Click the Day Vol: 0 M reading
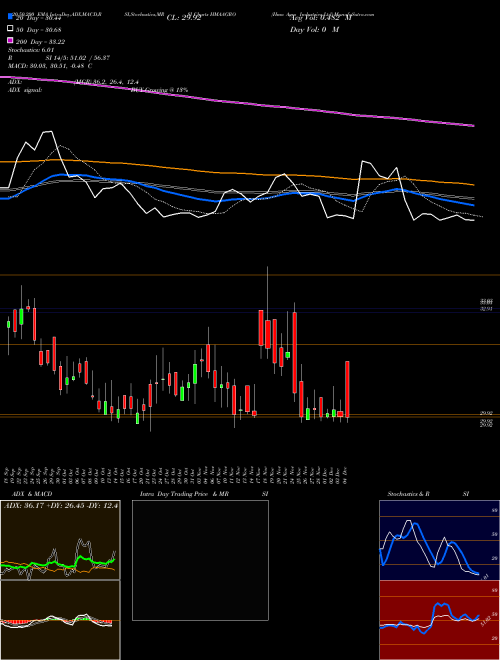This screenshot has height=660, width=500. (x=314, y=29)
